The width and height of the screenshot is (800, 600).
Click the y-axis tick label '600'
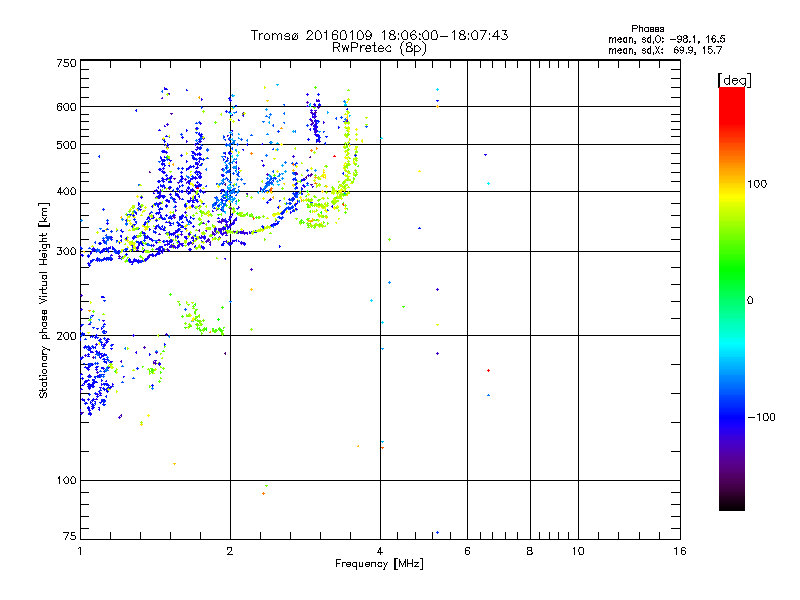66,107
